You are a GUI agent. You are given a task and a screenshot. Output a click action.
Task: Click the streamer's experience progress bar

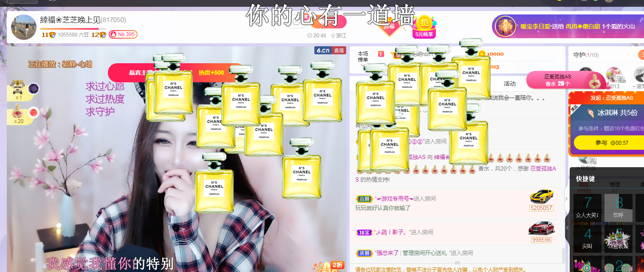tap(73, 29)
